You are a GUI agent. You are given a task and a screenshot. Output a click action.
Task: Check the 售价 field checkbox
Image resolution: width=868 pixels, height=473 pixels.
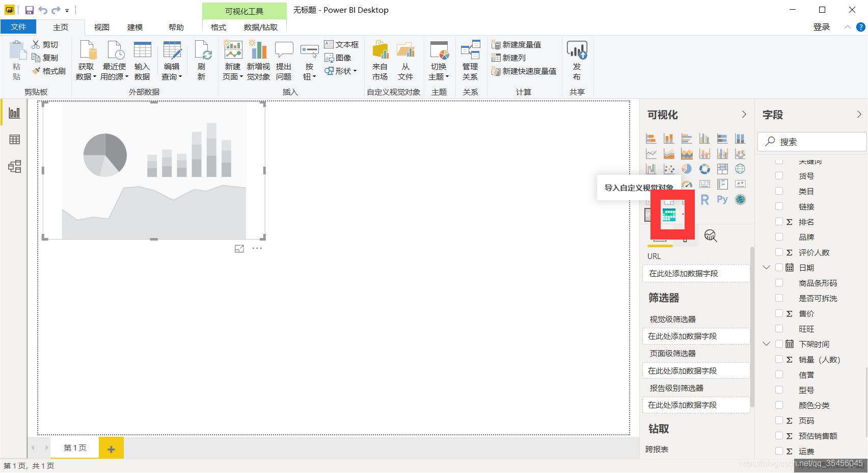779,313
